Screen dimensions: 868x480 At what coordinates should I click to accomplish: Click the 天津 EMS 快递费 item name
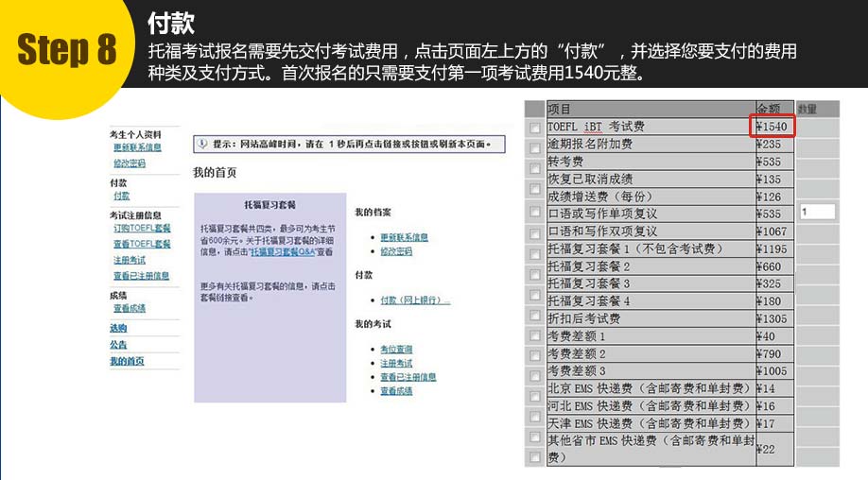pos(651,423)
